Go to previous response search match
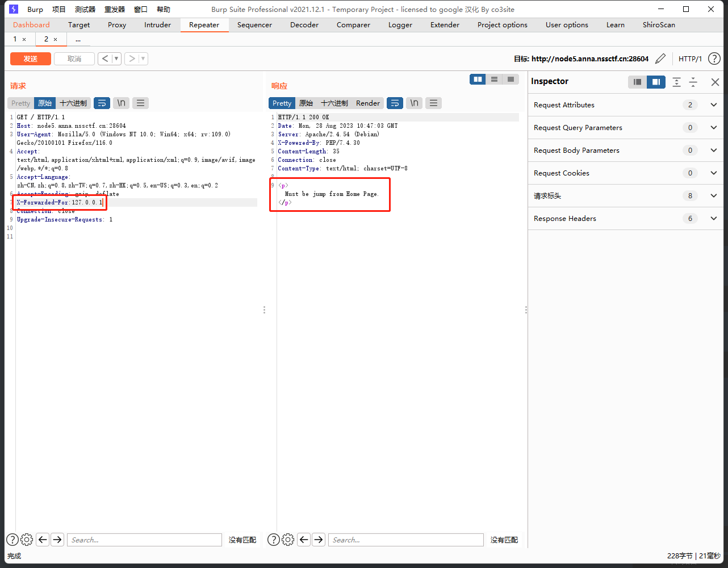728x568 pixels. (x=304, y=540)
